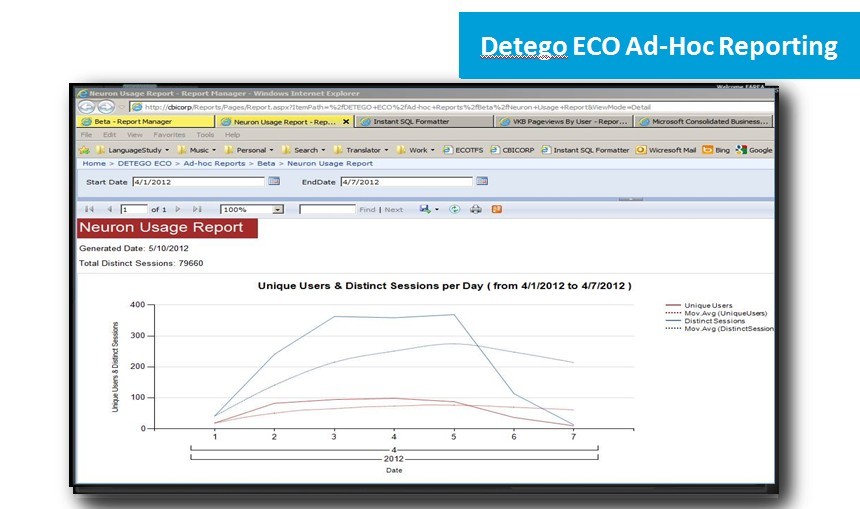The width and height of the screenshot is (860, 509).
Task: Open the Favorites menu
Action: click(169, 135)
